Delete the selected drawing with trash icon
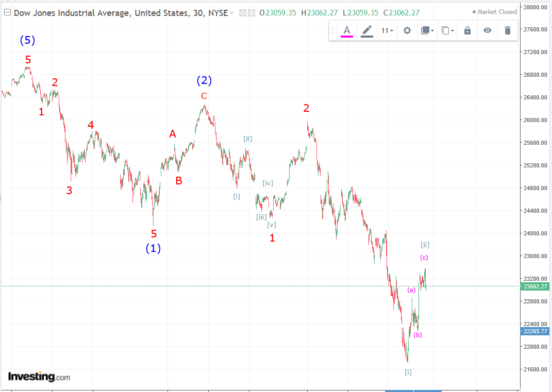Screen dimensions: 552x392 point(507,30)
